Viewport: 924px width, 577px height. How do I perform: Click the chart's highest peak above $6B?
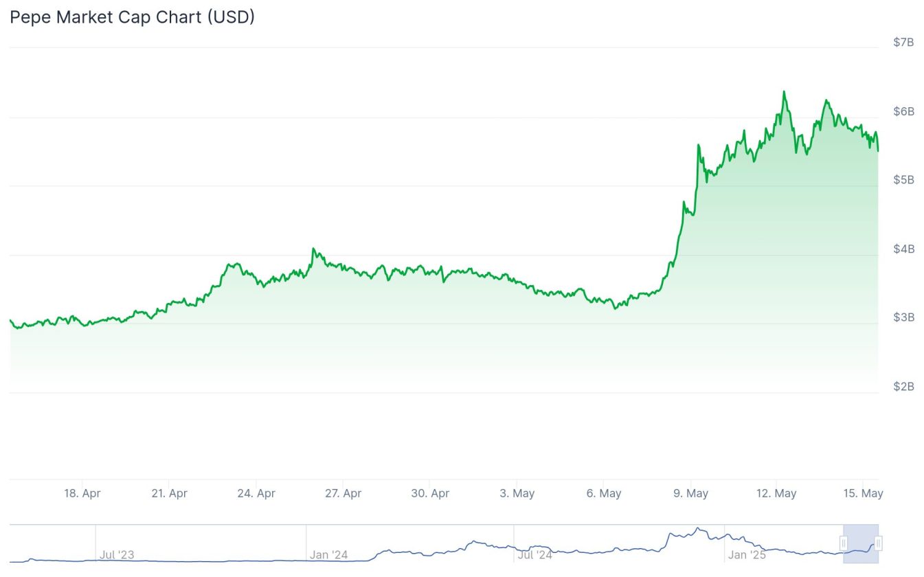pos(784,92)
